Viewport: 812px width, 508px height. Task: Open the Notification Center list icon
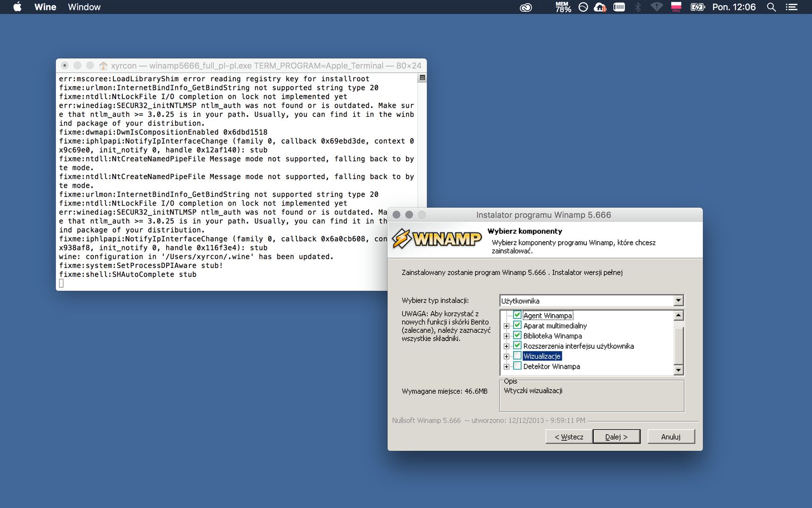[791, 7]
